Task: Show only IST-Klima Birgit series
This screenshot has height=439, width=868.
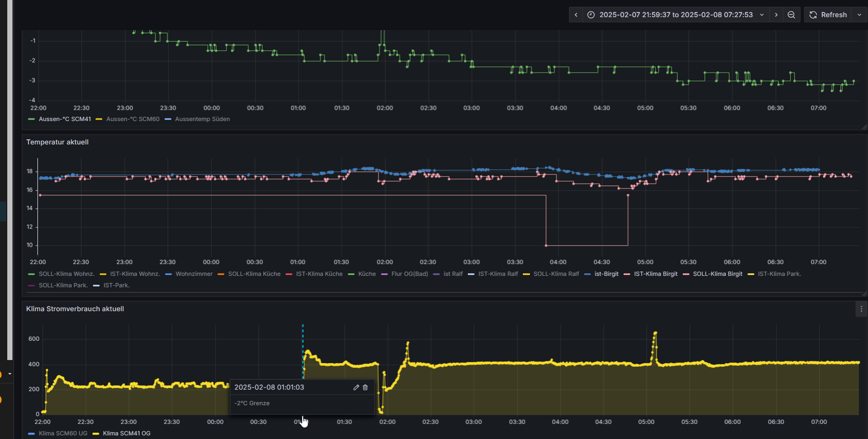Action: pos(655,274)
